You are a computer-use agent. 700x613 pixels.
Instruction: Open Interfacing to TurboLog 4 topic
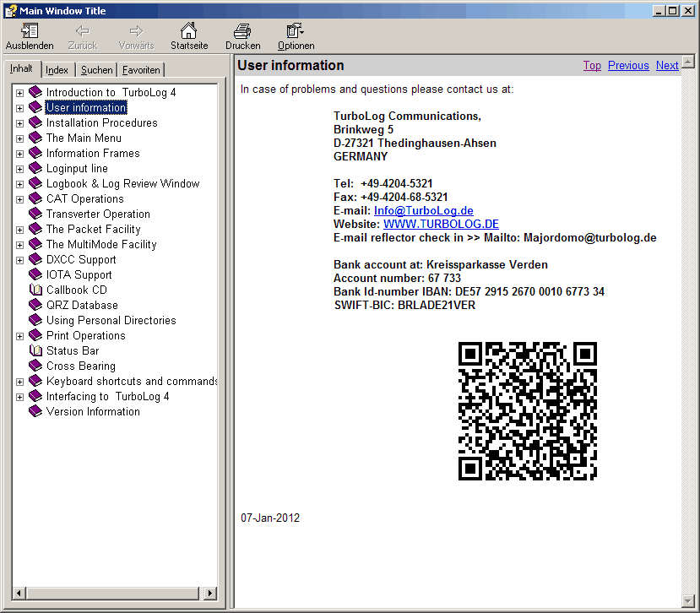(107, 396)
